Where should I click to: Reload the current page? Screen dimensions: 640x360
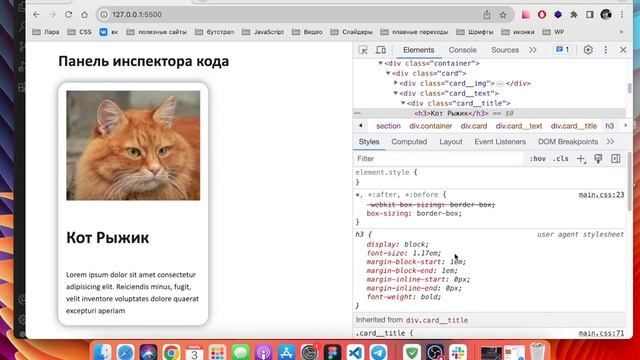point(68,15)
